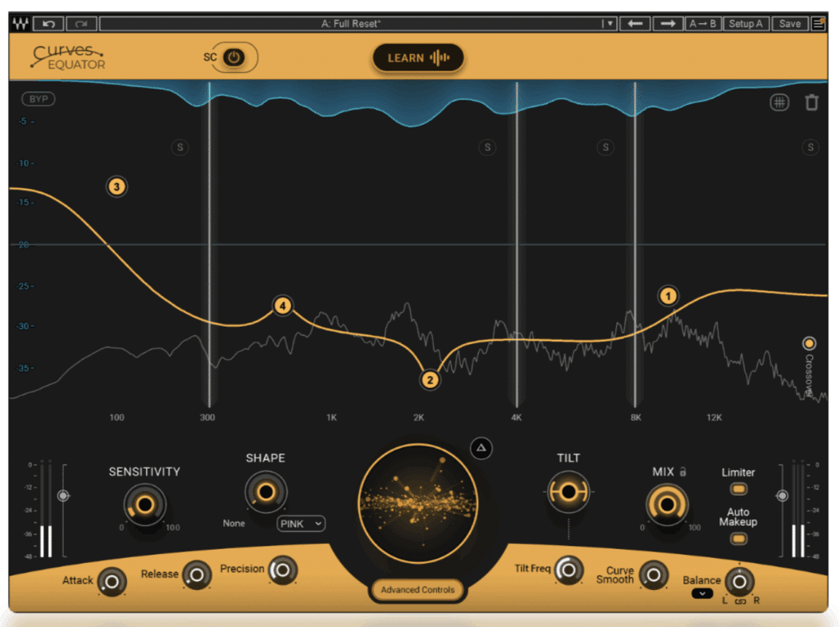Click the Precision knob
The height and width of the screenshot is (627, 840).
pyautogui.click(x=282, y=570)
